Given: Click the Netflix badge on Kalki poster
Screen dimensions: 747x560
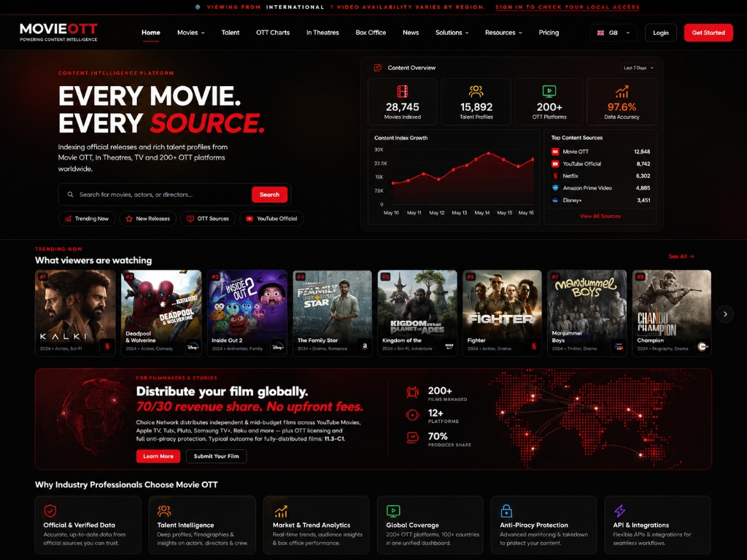Looking at the screenshot, I should (x=107, y=346).
